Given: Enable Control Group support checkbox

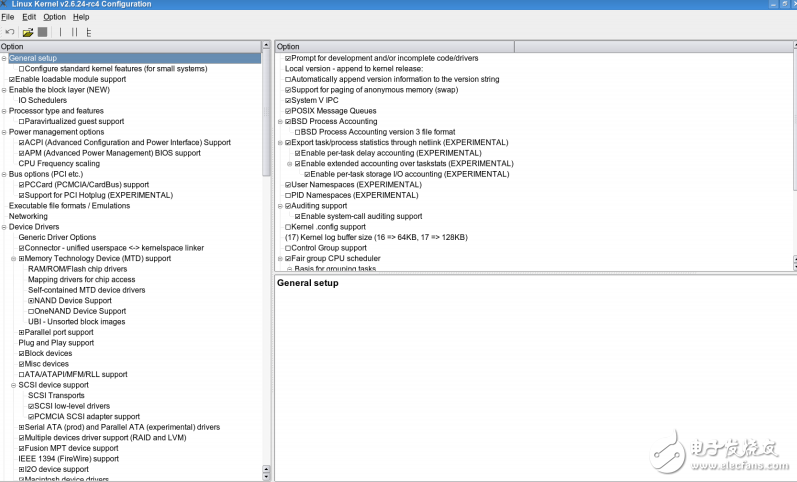Looking at the screenshot, I should (288, 248).
